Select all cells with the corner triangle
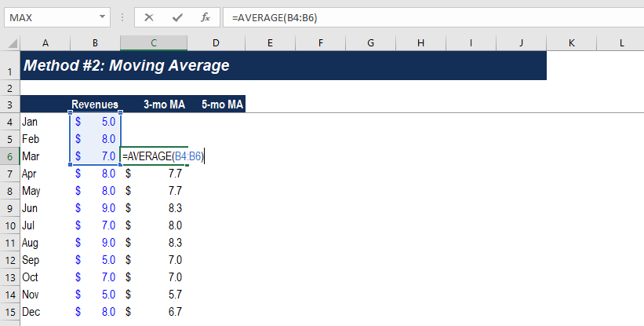 click(x=12, y=42)
